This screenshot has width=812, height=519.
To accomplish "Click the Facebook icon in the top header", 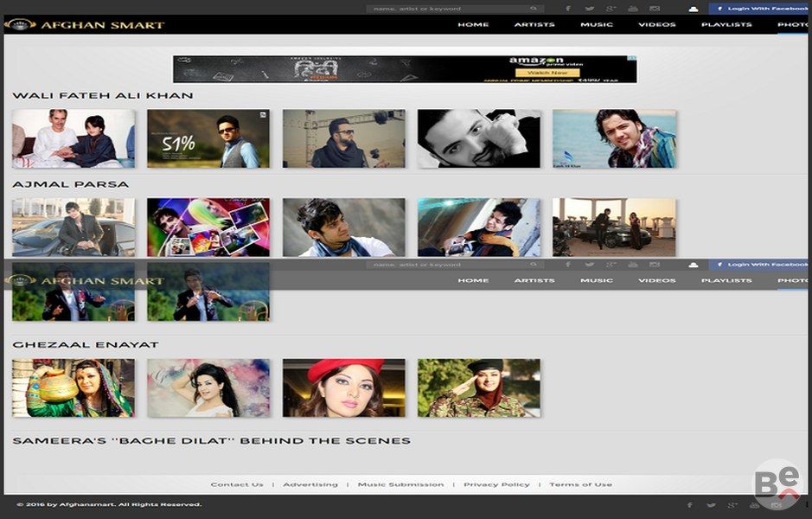I will click(x=568, y=9).
